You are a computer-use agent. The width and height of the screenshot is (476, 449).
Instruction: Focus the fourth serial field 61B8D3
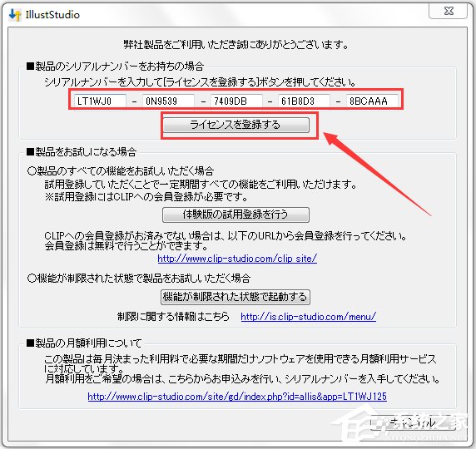tap(304, 101)
